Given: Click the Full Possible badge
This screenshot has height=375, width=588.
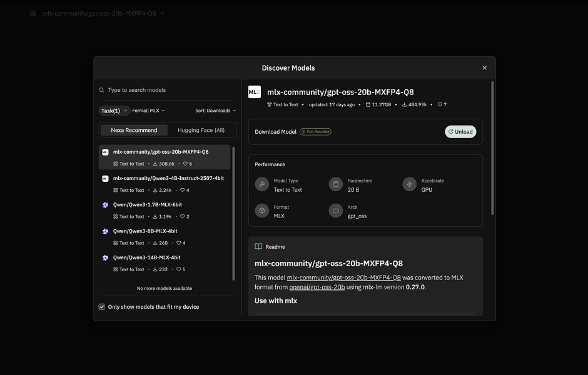Looking at the screenshot, I should 315,131.
